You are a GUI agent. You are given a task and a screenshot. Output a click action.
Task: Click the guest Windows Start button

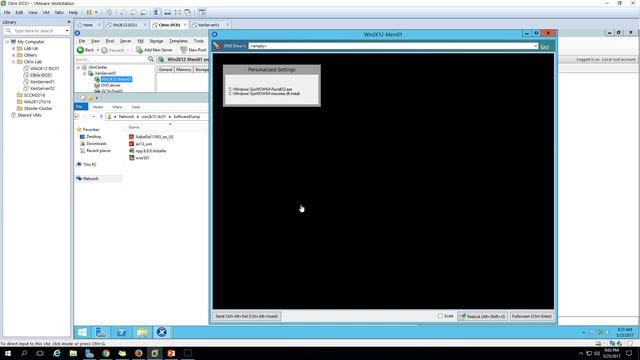coord(82,332)
